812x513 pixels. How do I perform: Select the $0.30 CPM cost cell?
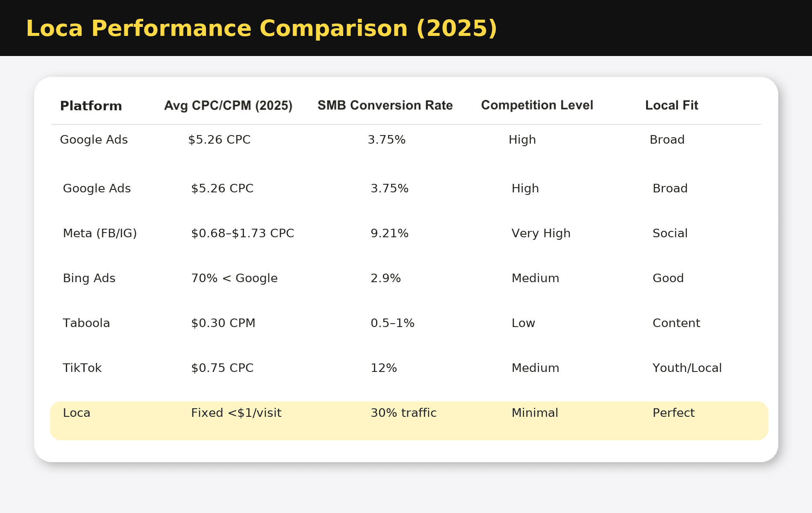[223, 323]
